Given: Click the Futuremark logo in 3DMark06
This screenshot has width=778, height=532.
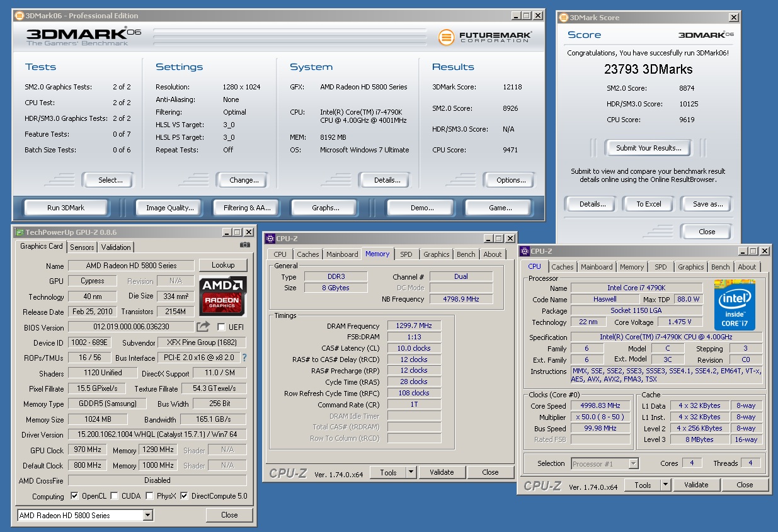Looking at the screenshot, I should coord(485,37).
